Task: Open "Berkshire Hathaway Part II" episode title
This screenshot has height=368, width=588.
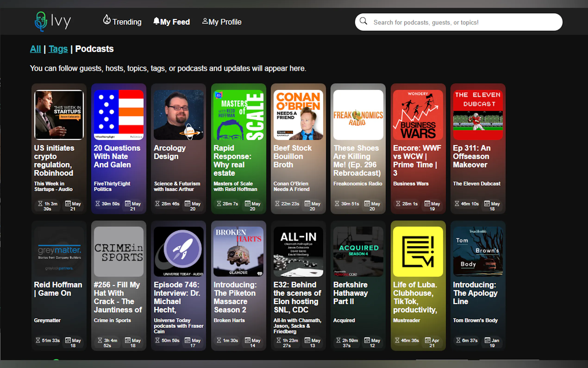Action: click(350, 293)
